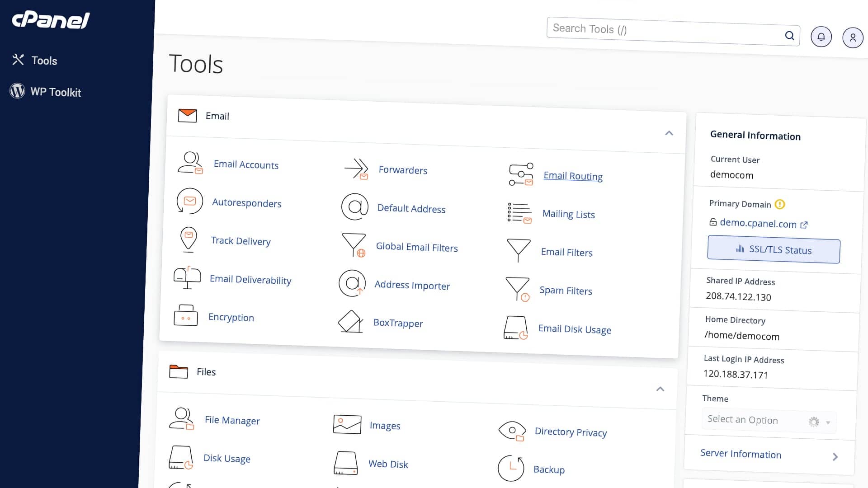Open the Theme Select an Option dropdown

pos(769,421)
